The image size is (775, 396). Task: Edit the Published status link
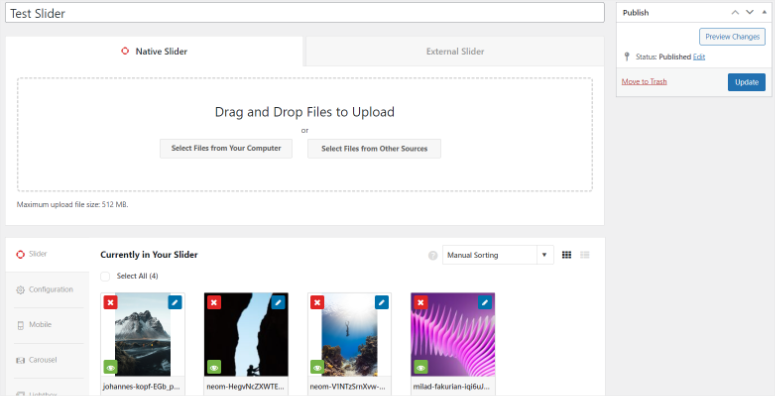pos(699,57)
